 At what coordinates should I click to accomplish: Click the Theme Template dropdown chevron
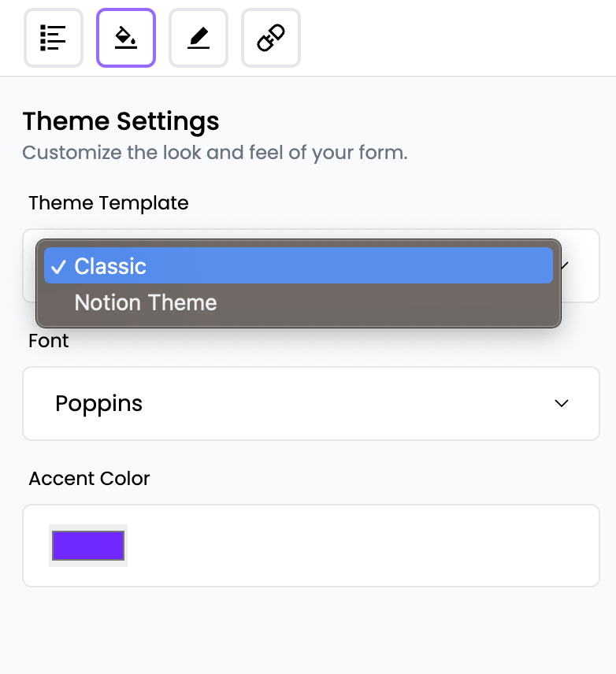point(566,265)
